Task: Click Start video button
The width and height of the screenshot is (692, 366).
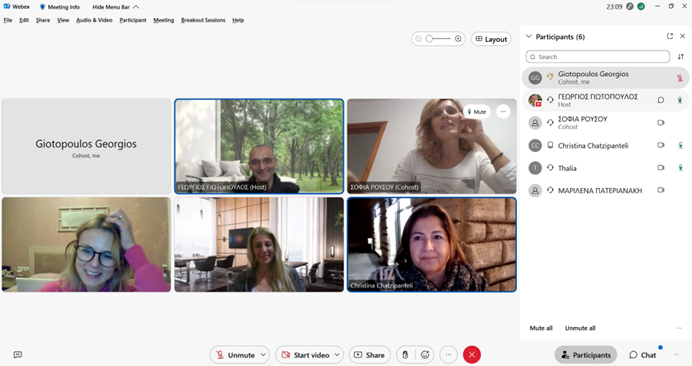Action: point(305,355)
